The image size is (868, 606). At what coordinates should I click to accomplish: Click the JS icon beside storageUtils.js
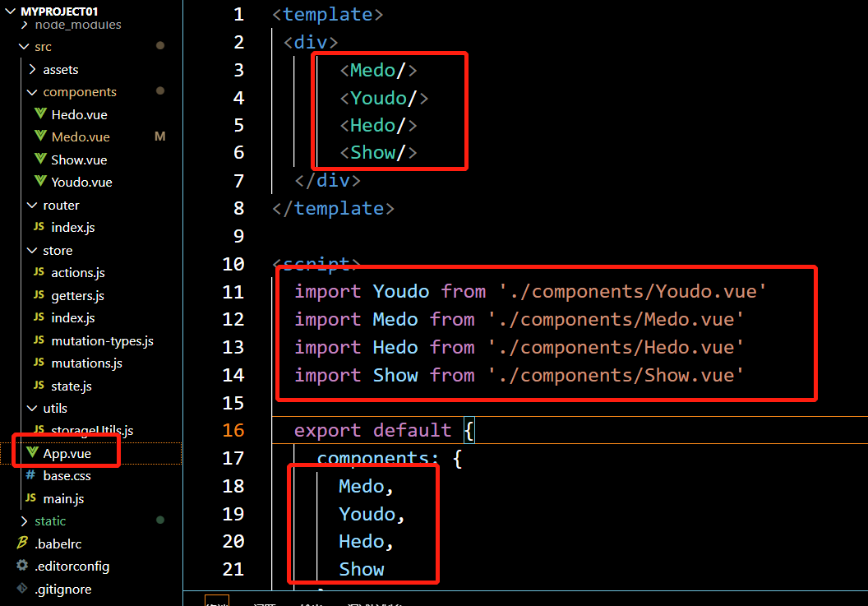coord(39,429)
